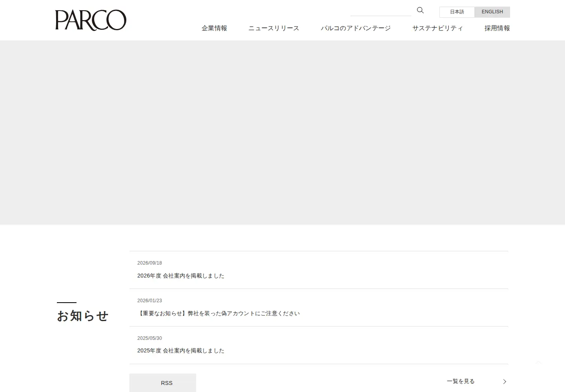Click the RSS button
This screenshot has width=565, height=392.
click(x=163, y=383)
